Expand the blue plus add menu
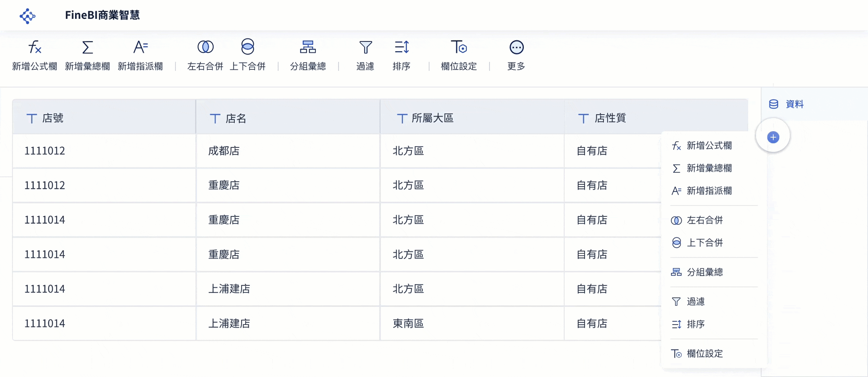The height and width of the screenshot is (377, 868). click(x=773, y=136)
